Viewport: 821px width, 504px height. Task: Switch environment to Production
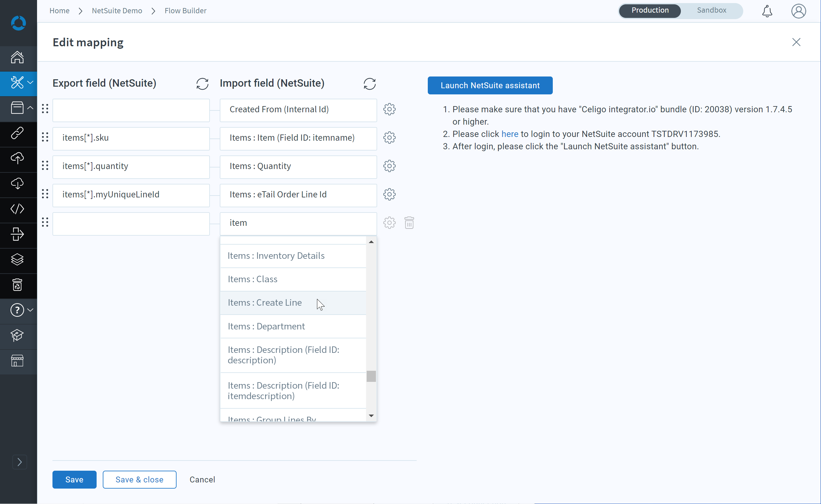pyautogui.click(x=650, y=10)
